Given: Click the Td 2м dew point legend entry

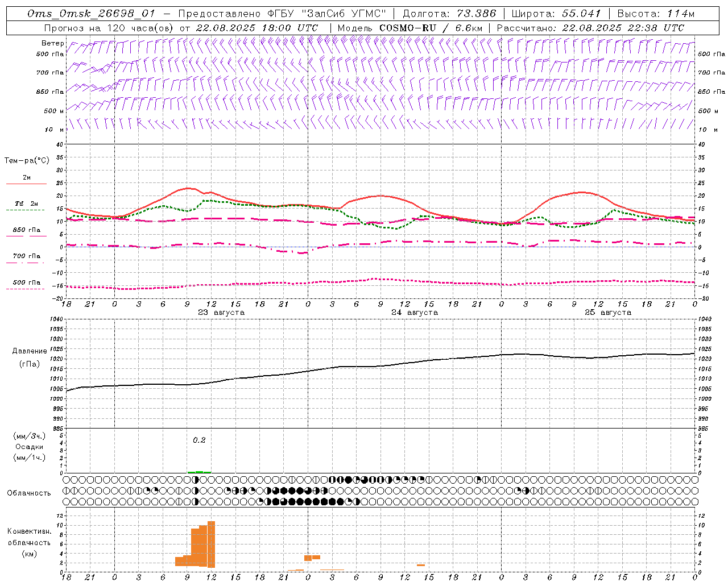Looking at the screenshot, I should 26,203.
